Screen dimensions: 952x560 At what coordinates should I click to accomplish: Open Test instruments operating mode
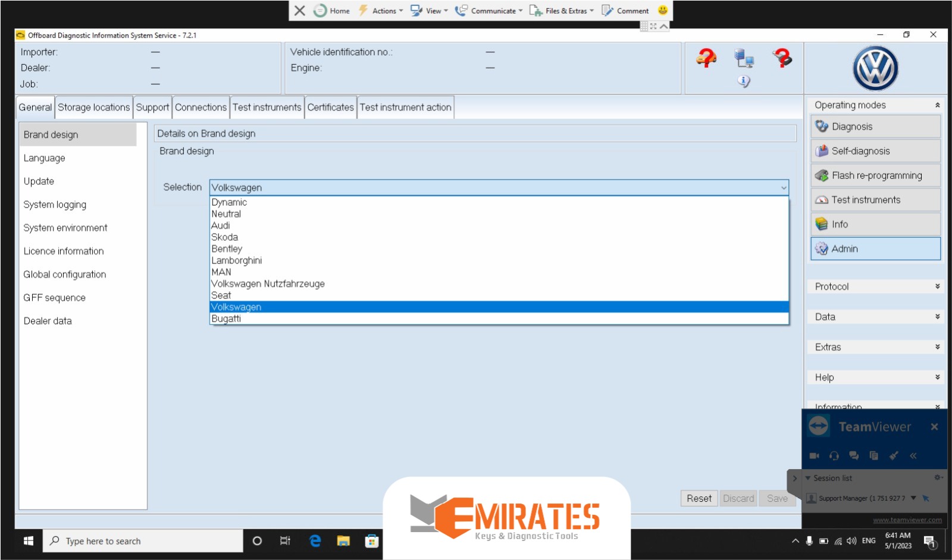pyautogui.click(x=875, y=200)
